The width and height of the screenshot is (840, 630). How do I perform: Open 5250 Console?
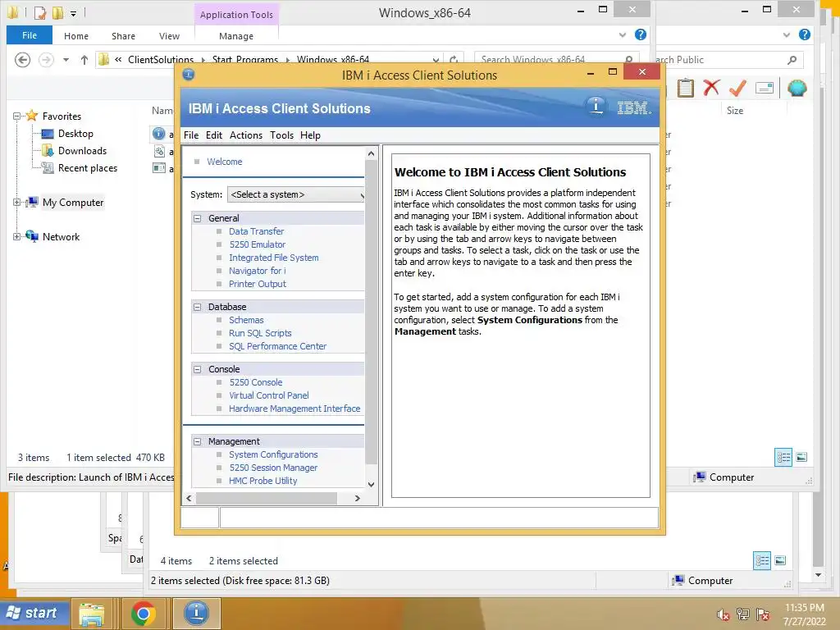(x=256, y=382)
